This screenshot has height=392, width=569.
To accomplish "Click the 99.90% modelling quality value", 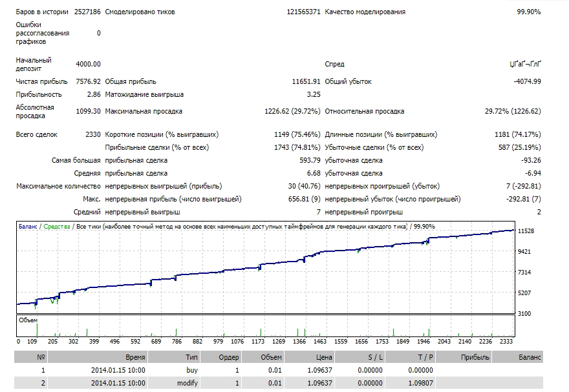I will [x=529, y=12].
